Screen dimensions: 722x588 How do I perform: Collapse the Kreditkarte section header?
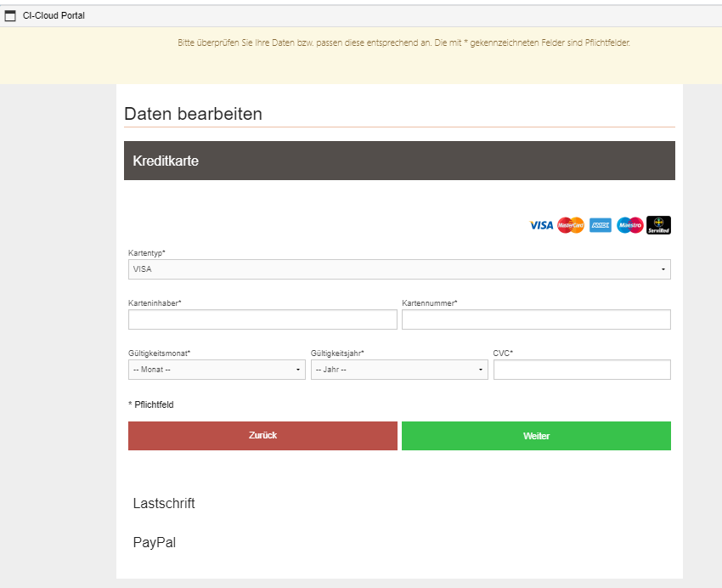(x=399, y=161)
